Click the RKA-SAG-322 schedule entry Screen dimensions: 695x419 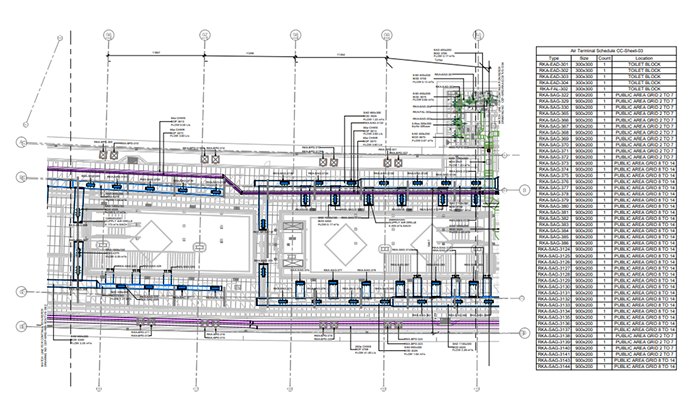click(x=552, y=95)
